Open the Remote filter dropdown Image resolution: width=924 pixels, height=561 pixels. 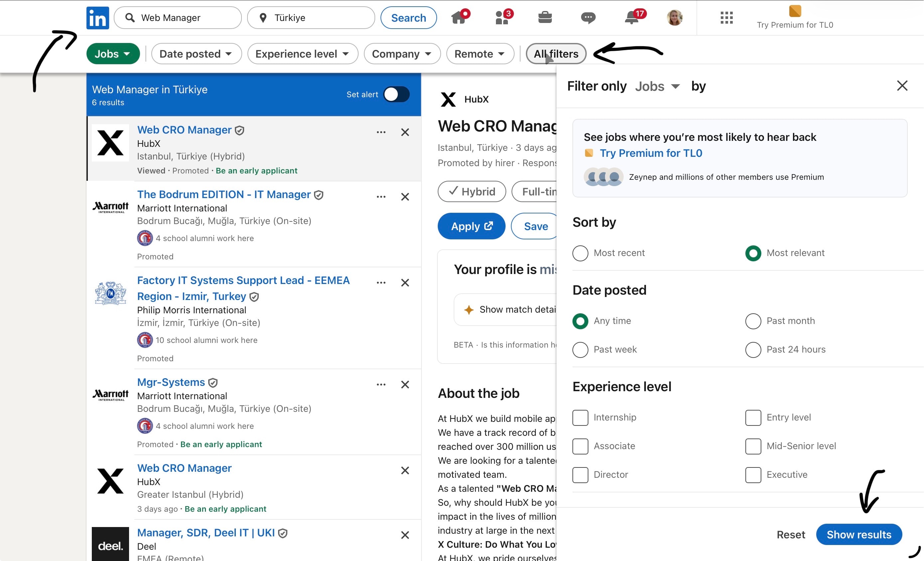(x=480, y=54)
